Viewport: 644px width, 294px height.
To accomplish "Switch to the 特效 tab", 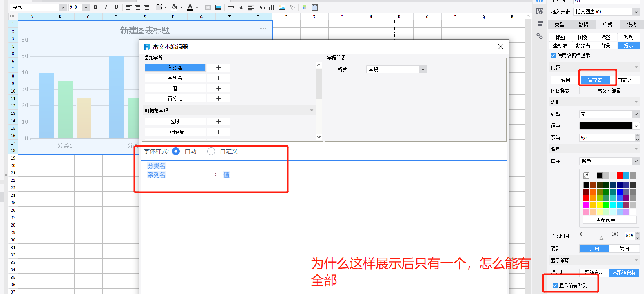I will click(x=631, y=24).
